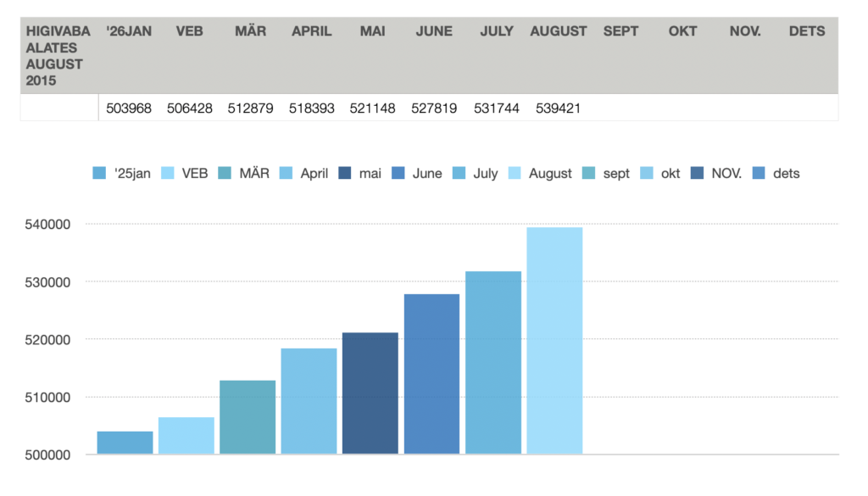The image size is (868, 496).
Task: Select the August legend color square
Action: pyautogui.click(x=515, y=173)
